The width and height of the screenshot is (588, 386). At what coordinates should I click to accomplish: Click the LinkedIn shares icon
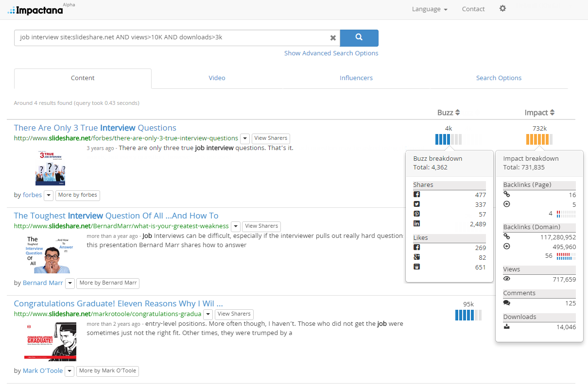(416, 224)
